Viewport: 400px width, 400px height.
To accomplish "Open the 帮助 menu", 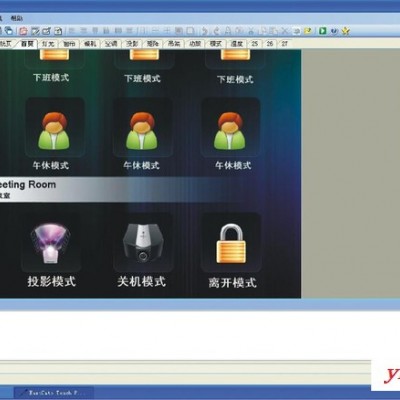I will coord(17,18).
